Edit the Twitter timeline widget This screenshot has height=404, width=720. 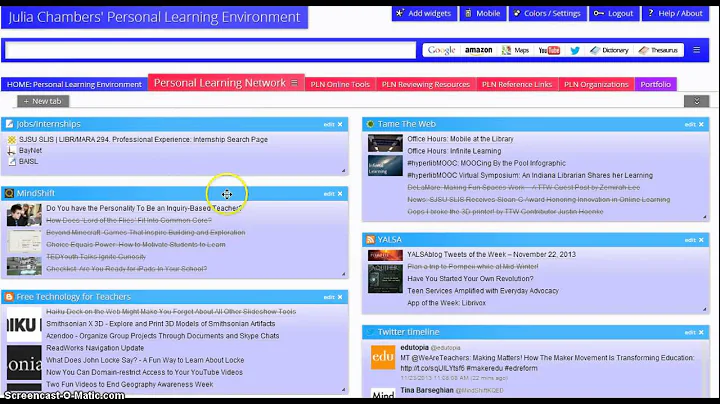(690, 332)
